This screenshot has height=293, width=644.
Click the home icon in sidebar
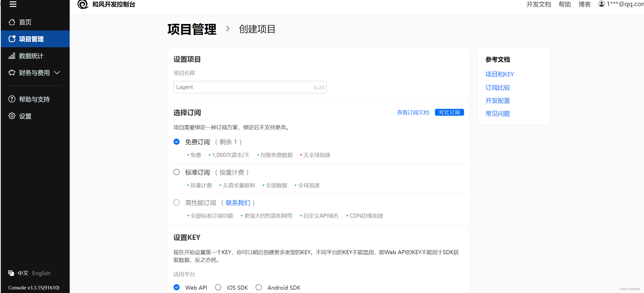click(x=12, y=22)
